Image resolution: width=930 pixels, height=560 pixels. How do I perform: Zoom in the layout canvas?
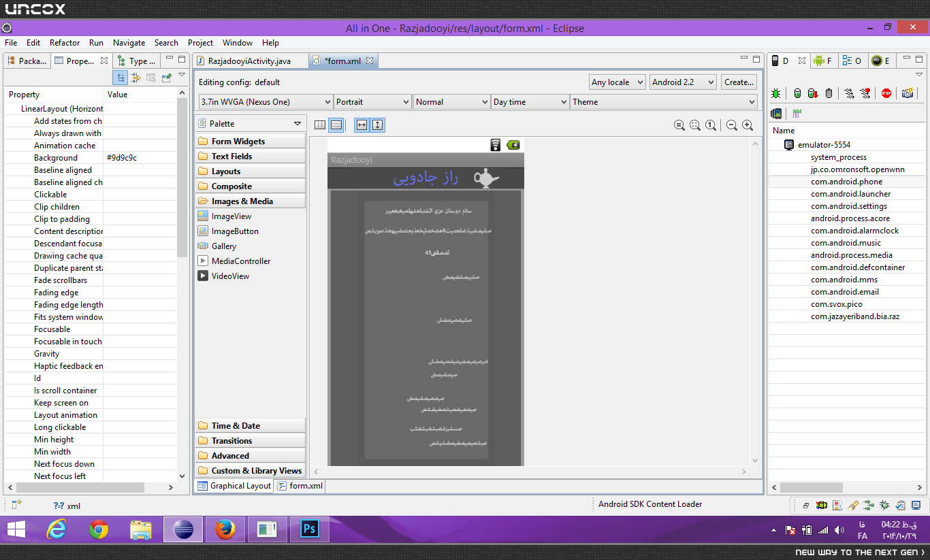[748, 125]
